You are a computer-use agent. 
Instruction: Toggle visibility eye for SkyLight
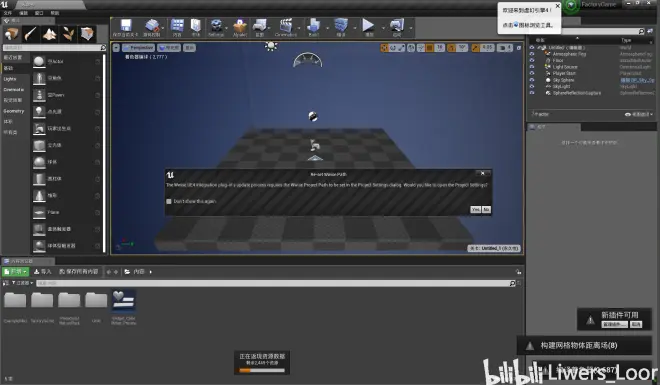[532, 86]
